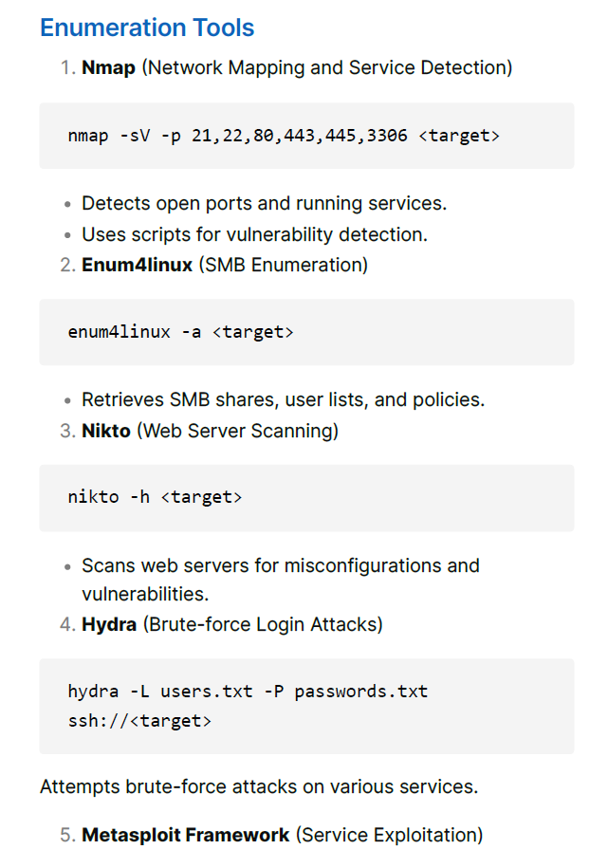Select the bold Nmap tool name

tap(108, 67)
